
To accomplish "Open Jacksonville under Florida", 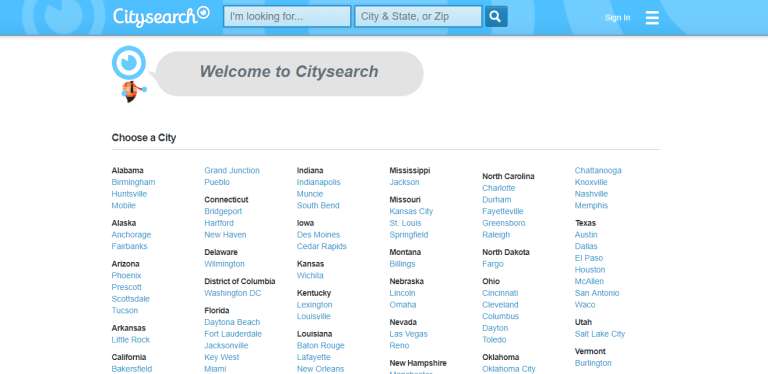I will coord(226,346).
